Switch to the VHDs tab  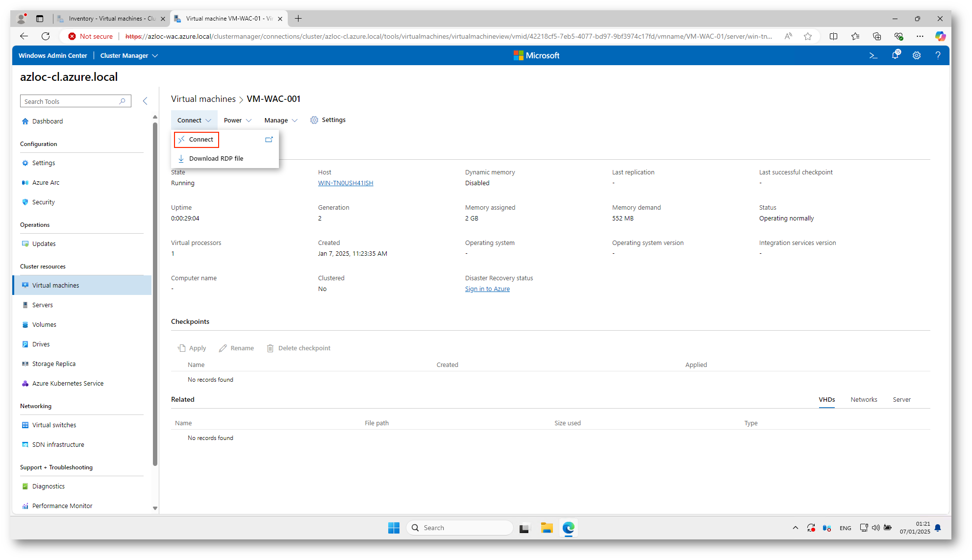pyautogui.click(x=826, y=400)
